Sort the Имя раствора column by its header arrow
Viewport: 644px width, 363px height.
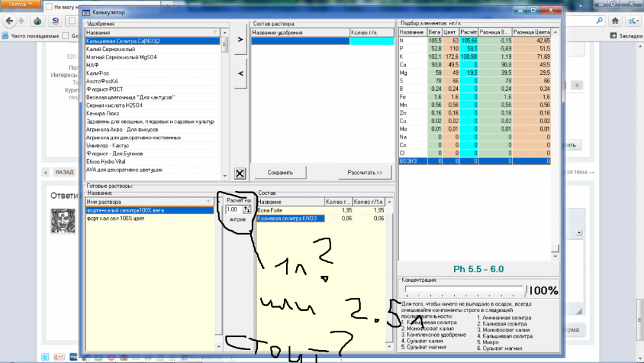tap(209, 201)
